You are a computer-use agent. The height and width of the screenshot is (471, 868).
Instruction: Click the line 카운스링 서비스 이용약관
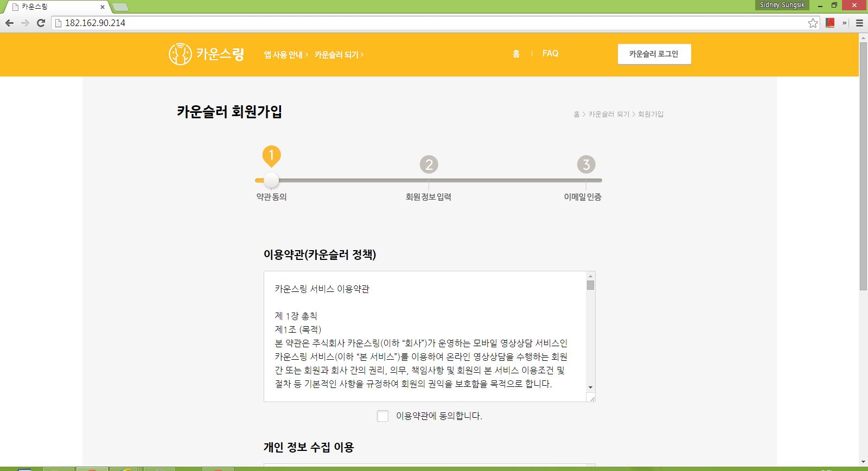[x=322, y=289]
